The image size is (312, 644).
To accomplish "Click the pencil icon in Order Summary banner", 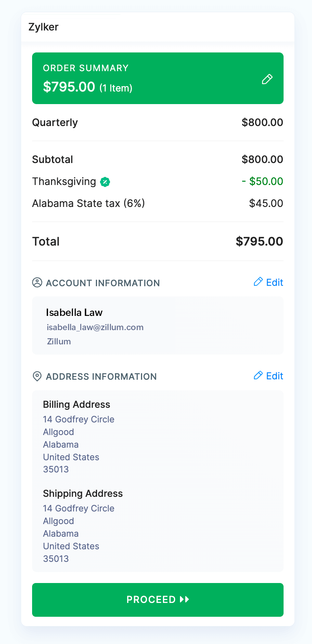I will [267, 79].
